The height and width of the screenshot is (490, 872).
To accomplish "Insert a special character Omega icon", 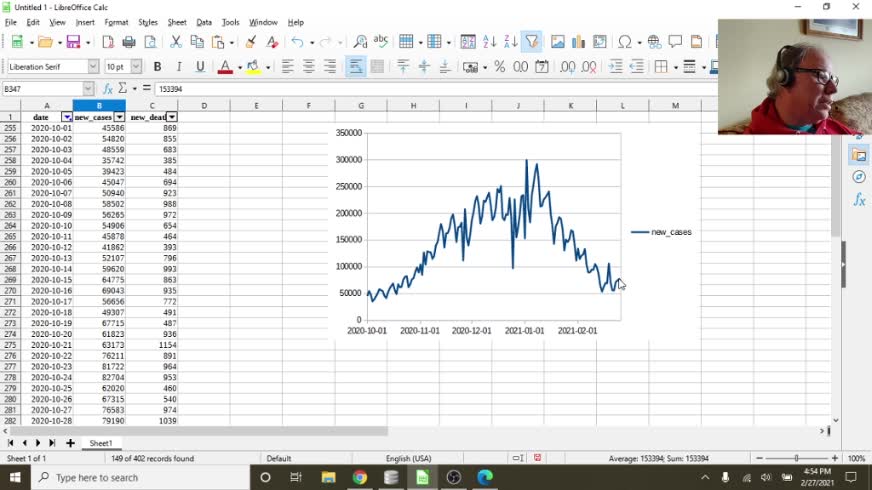I will (x=625, y=42).
